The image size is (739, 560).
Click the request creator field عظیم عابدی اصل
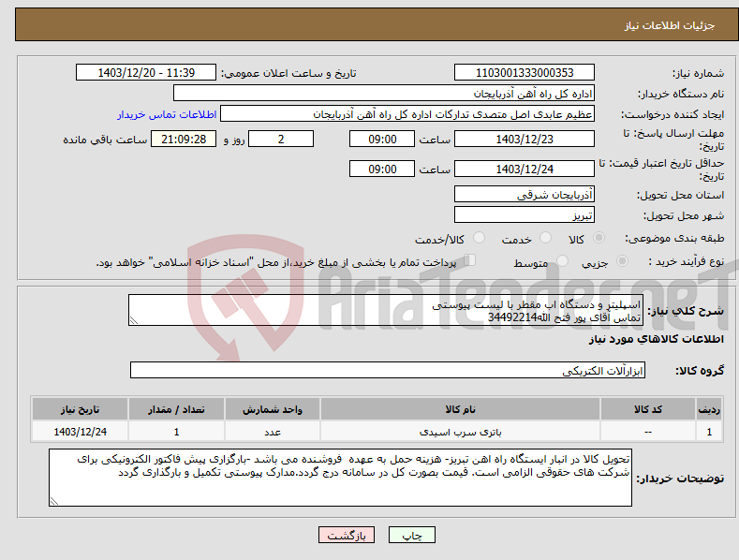[407, 114]
